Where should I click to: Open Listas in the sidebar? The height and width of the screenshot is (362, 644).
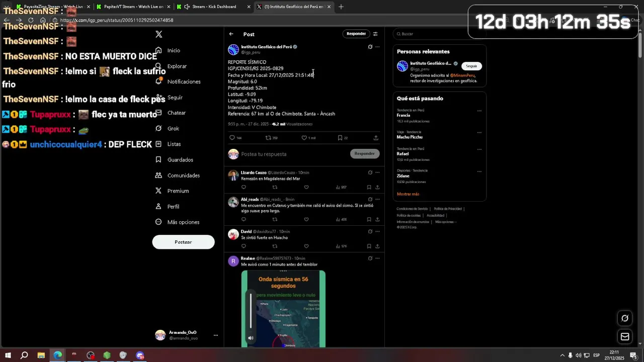coord(174,144)
